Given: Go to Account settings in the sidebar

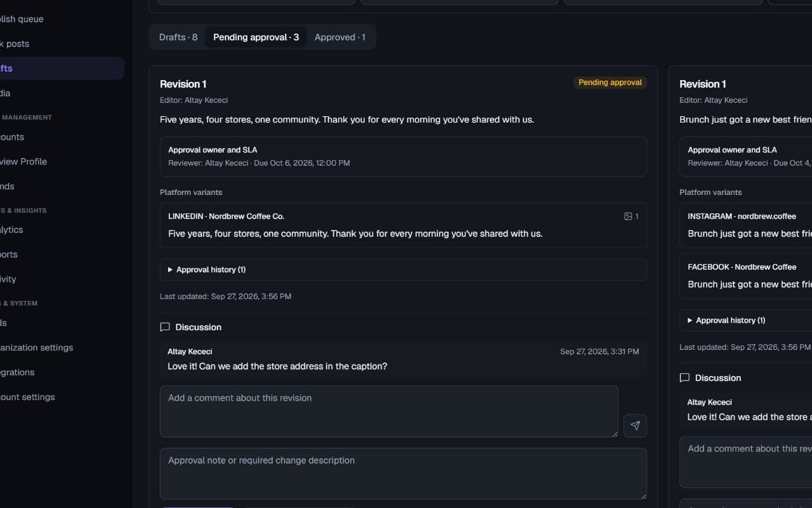Looking at the screenshot, I should coord(28,398).
